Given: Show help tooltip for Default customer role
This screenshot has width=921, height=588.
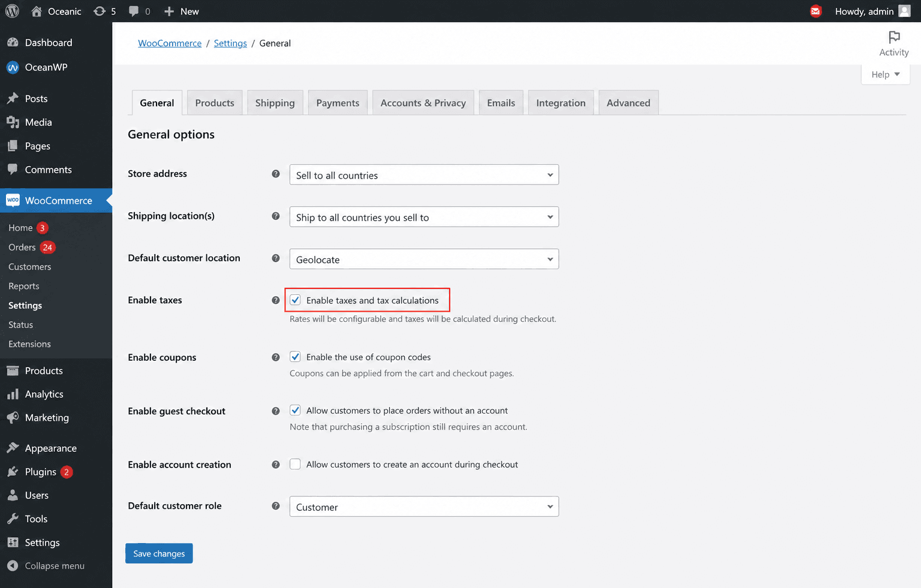Looking at the screenshot, I should pos(276,506).
